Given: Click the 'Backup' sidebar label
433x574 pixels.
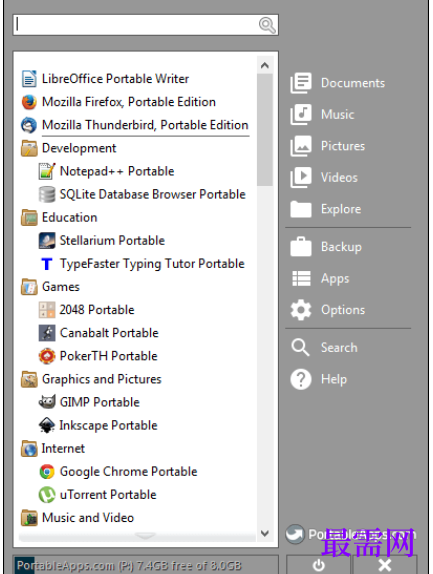Looking at the screenshot, I should coord(341,247).
